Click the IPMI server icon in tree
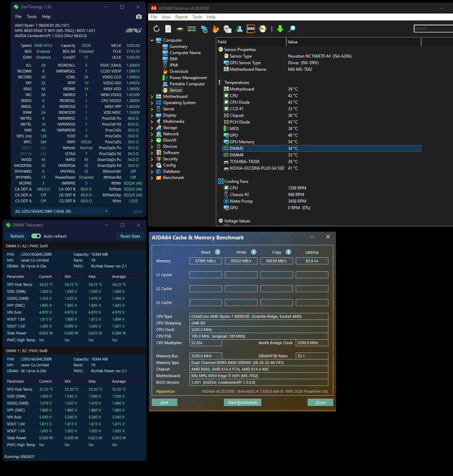 (165, 65)
